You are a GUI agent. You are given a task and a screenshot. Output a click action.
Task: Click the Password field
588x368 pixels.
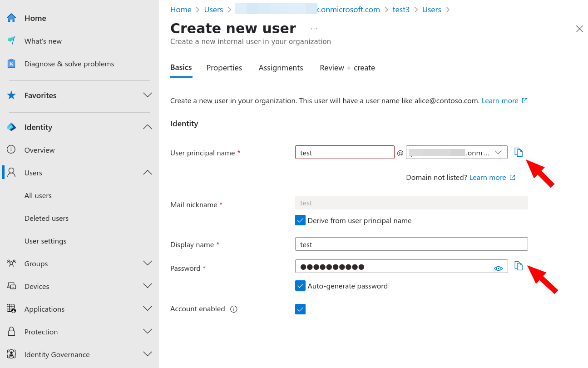click(x=402, y=267)
